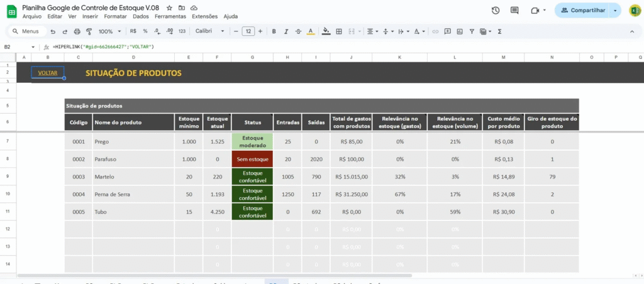The width and height of the screenshot is (644, 284).
Task: Click the fill color paint bucket
Action: pyautogui.click(x=326, y=31)
